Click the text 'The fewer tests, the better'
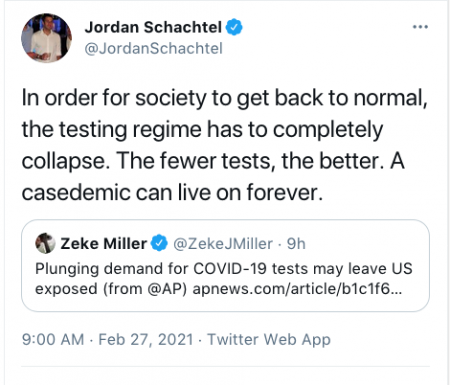450x385 pixels. click(x=248, y=161)
